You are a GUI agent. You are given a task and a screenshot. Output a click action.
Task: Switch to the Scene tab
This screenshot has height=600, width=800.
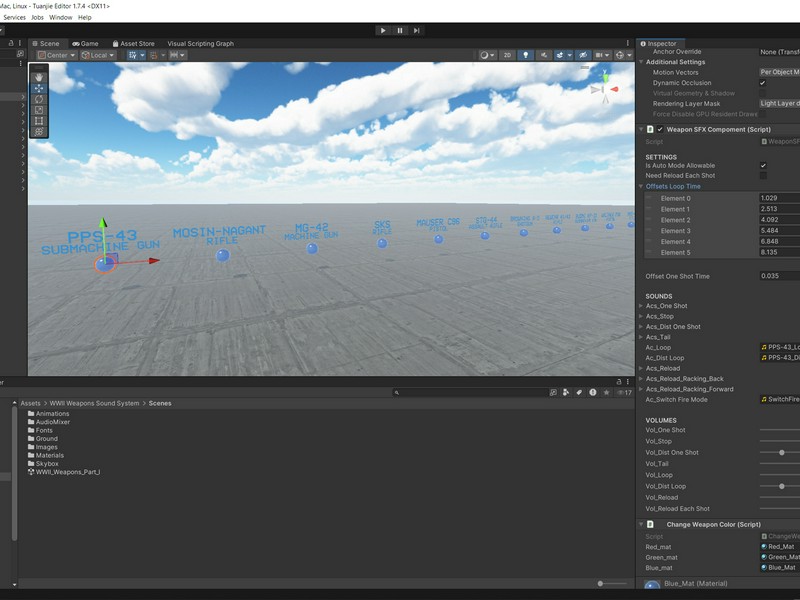pyautogui.click(x=46, y=43)
